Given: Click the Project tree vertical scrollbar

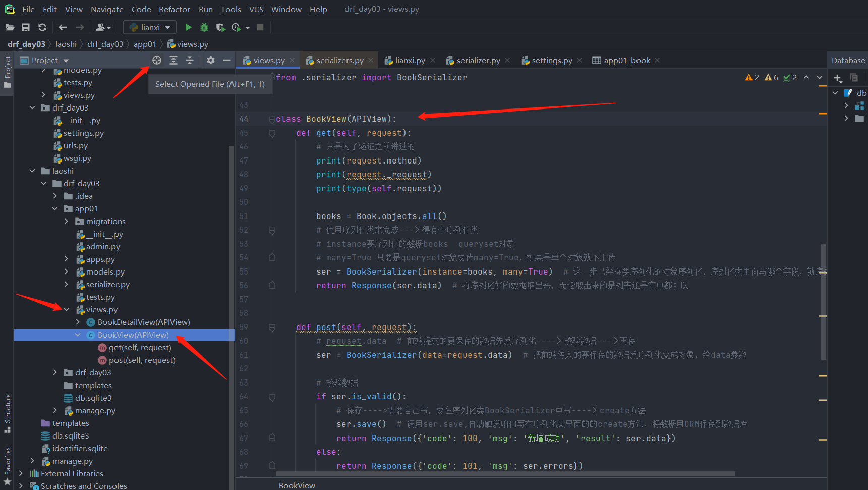Looking at the screenshot, I should click(232, 318).
